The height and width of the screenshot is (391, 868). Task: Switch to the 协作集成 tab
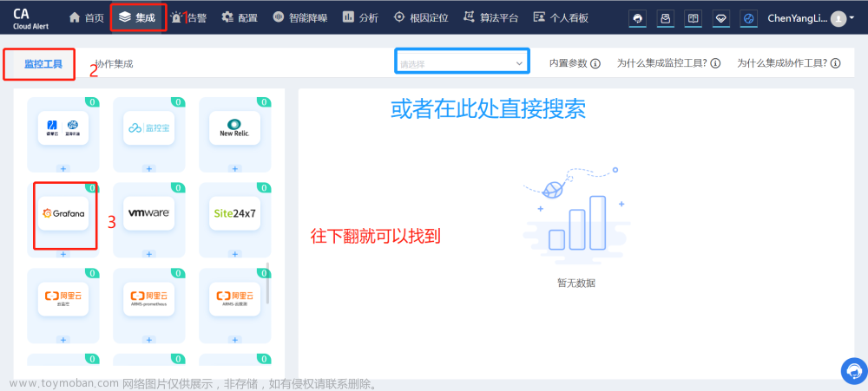coord(114,63)
